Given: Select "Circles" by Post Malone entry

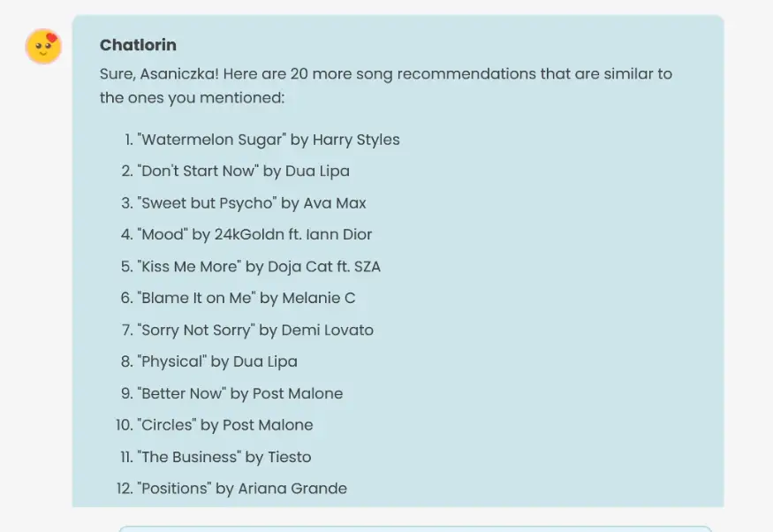Looking at the screenshot, I should coord(224,425).
